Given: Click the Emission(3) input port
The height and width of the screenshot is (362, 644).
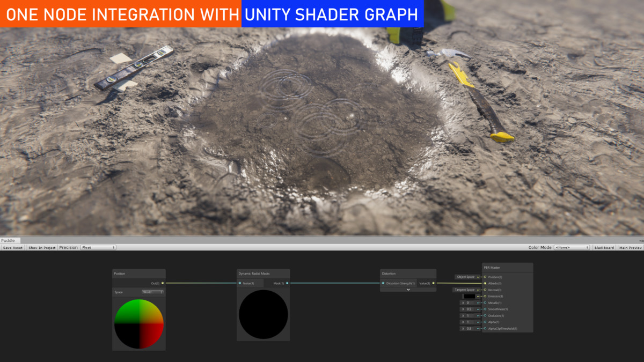Looking at the screenshot, I should (x=485, y=296).
